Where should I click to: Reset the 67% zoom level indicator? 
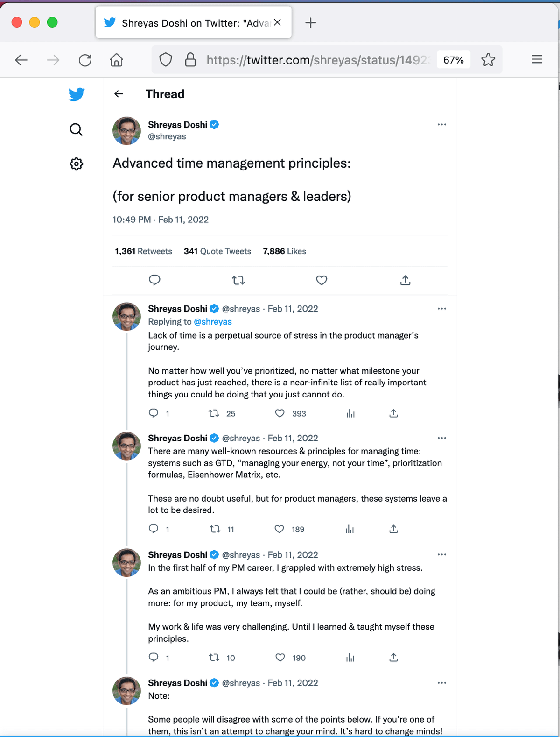coord(453,60)
